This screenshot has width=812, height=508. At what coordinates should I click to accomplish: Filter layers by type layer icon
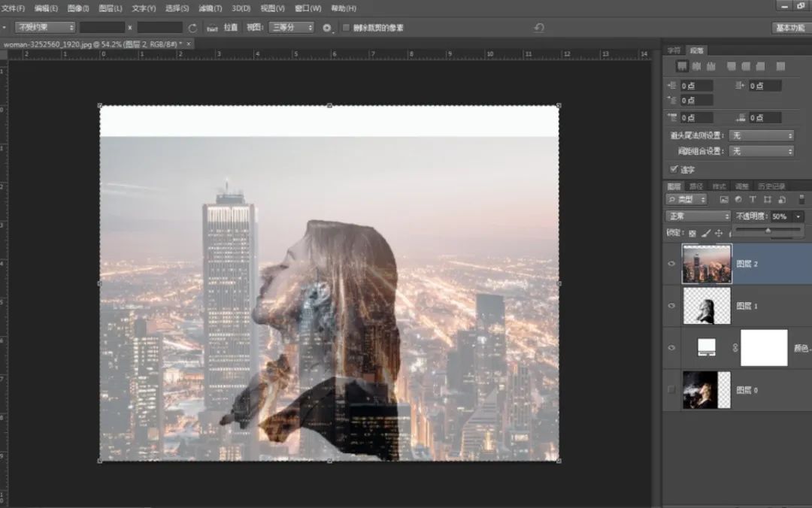[753, 199]
